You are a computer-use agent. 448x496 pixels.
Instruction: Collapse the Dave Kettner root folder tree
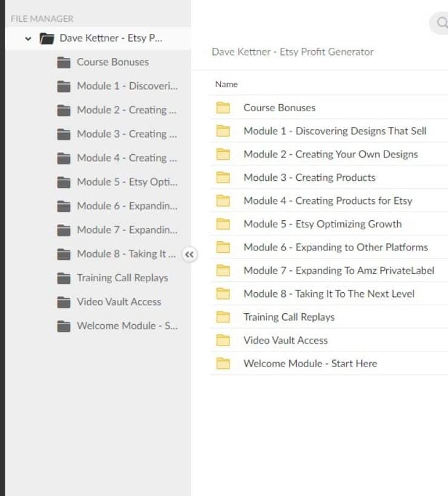coord(28,39)
